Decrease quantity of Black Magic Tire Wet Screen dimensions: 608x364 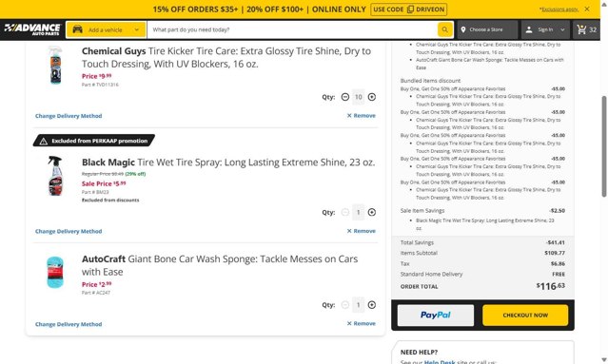pos(345,212)
